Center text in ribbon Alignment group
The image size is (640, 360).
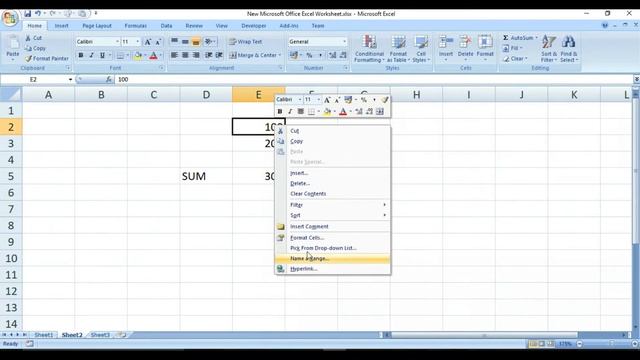click(x=185, y=55)
